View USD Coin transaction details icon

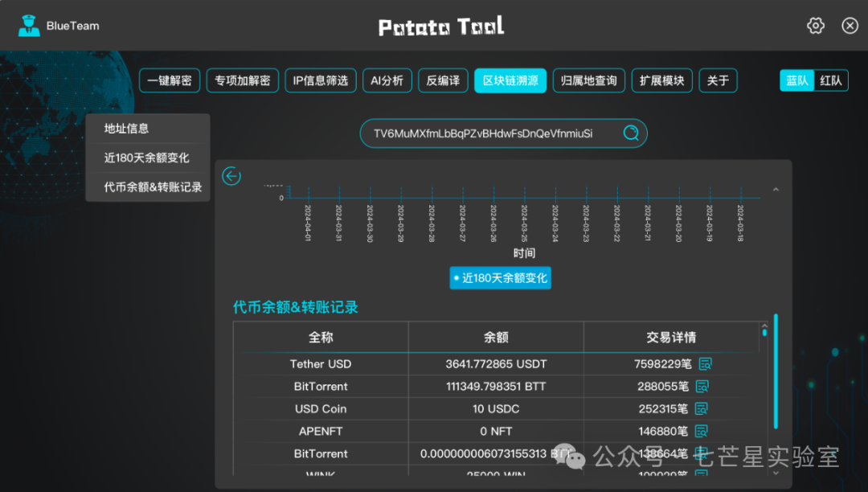(702, 409)
